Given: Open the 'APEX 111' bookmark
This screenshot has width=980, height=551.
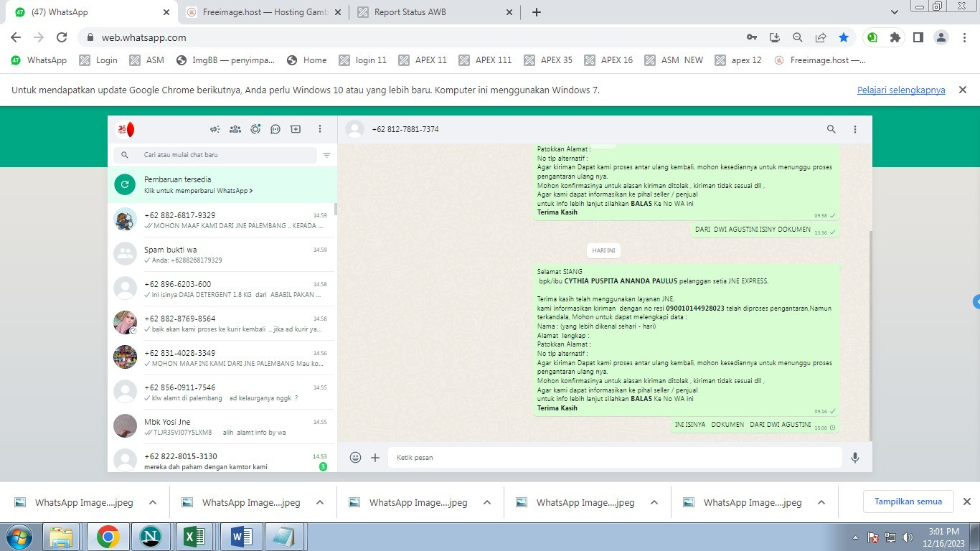Looking at the screenshot, I should click(485, 60).
